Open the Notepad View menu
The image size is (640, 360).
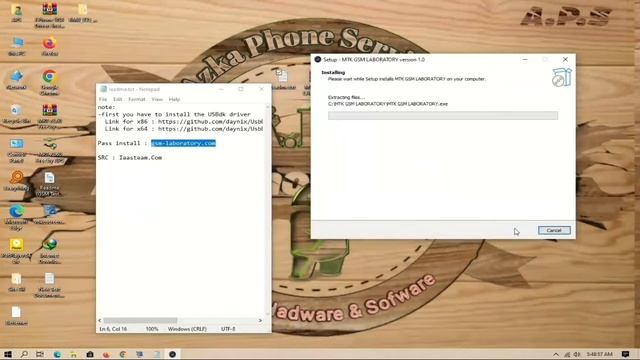coord(157,99)
